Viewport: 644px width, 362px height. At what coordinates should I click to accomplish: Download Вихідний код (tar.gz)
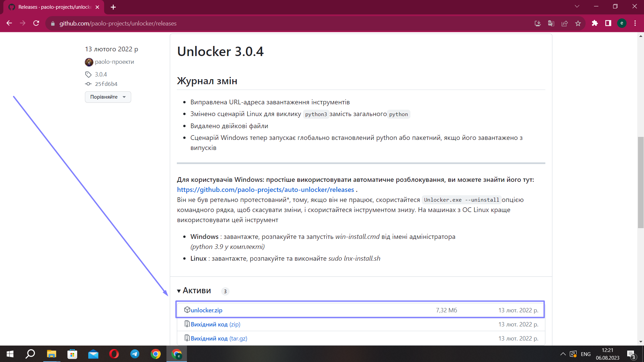tap(219, 339)
